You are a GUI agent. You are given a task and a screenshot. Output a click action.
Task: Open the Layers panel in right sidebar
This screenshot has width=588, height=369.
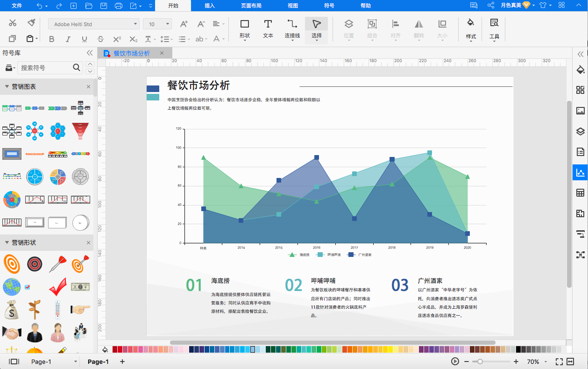(581, 131)
